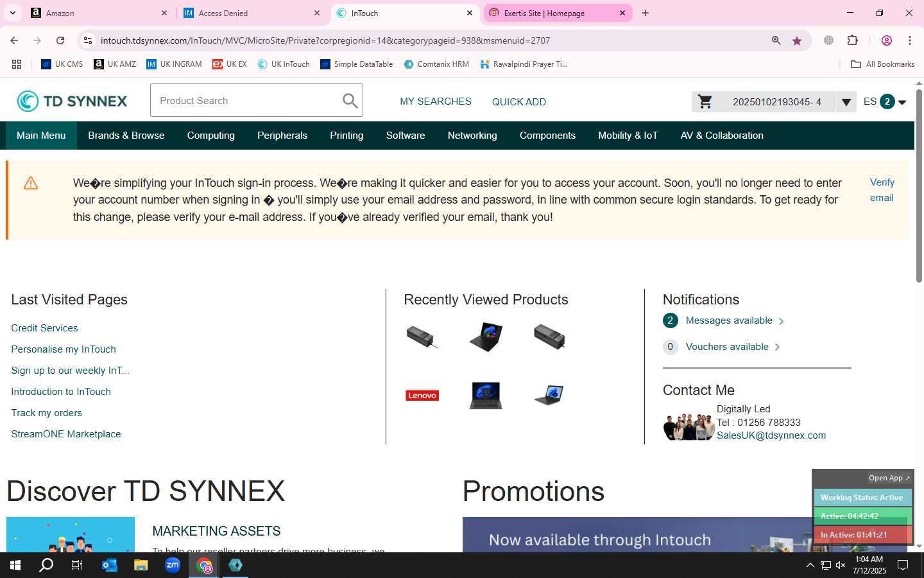The image size is (924, 578).
Task: Open Track my orders link
Action: [46, 413]
